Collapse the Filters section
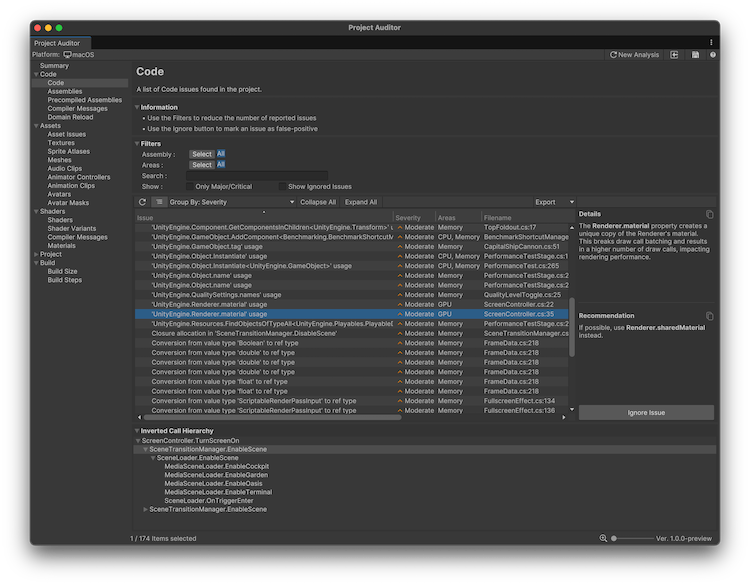The width and height of the screenshot is (750, 585). click(138, 144)
